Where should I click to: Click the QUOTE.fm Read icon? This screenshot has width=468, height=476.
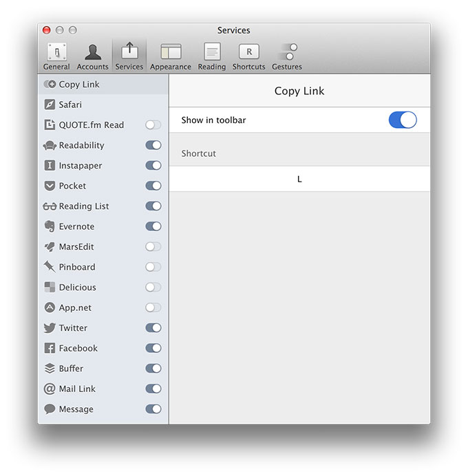pos(50,125)
